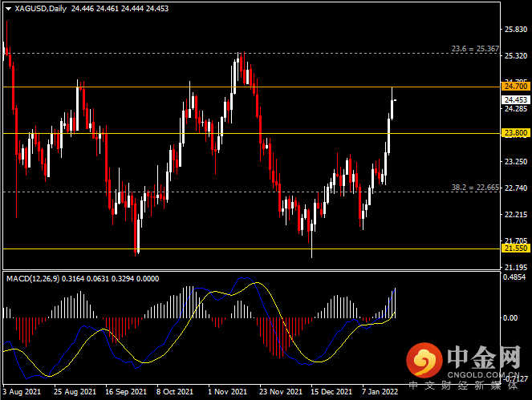This screenshot has width=532, height=400.
Task: Open the chart dropdown triangle beside XAGUSD
Action: 9,9
